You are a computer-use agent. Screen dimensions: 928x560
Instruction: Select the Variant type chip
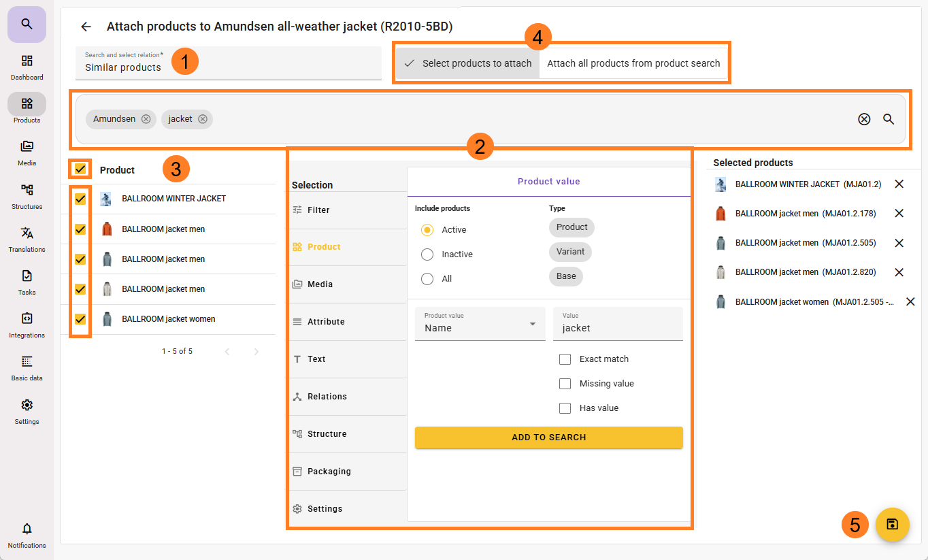click(x=570, y=252)
